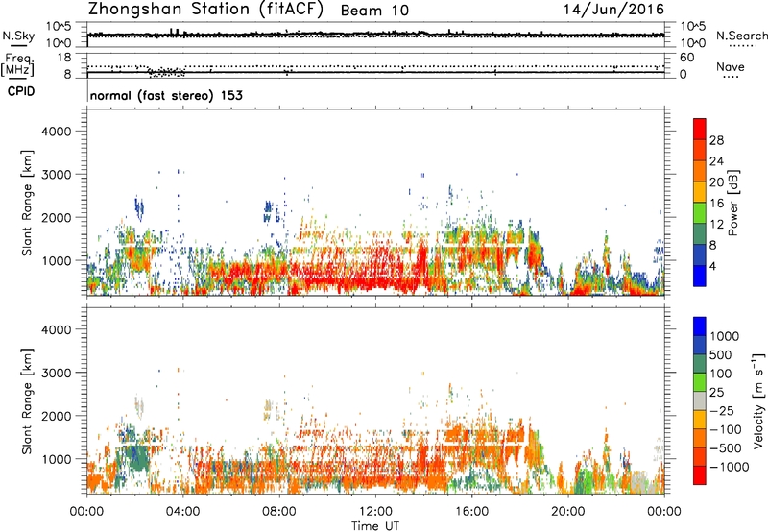Screen dimensions: 768x532
Task: Click the 16:00 time tick label
Action: (x=471, y=512)
